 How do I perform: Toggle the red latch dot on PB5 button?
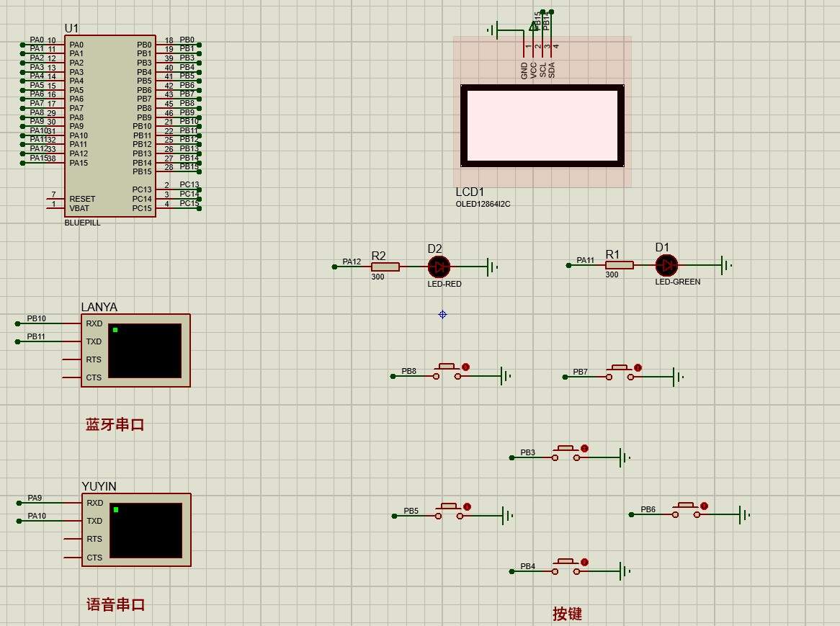(467, 506)
